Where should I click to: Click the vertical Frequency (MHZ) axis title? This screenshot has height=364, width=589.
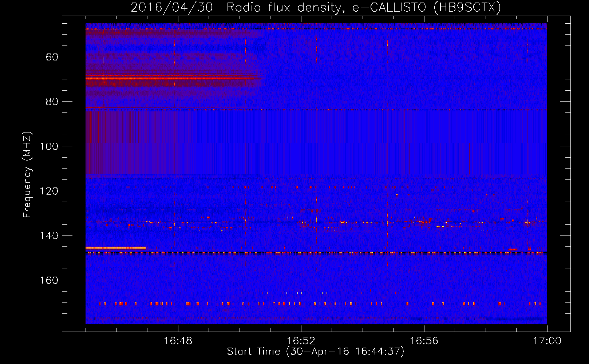[x=27, y=175]
